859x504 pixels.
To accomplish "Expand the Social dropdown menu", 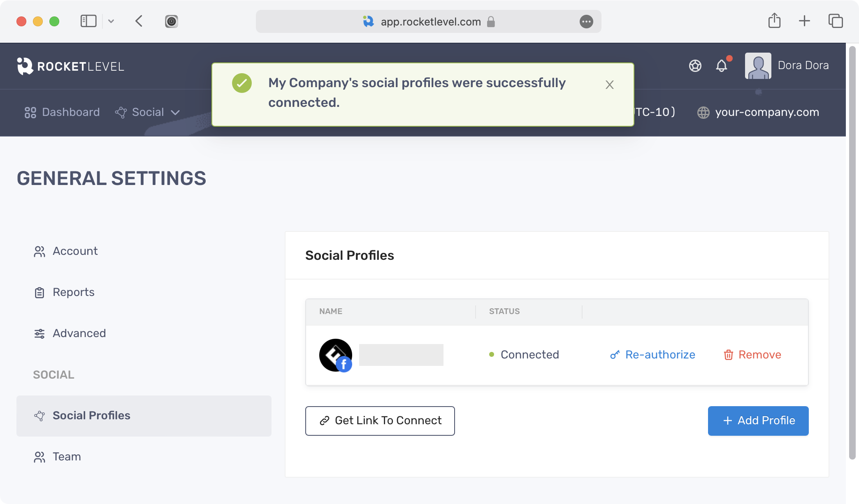I will [148, 112].
